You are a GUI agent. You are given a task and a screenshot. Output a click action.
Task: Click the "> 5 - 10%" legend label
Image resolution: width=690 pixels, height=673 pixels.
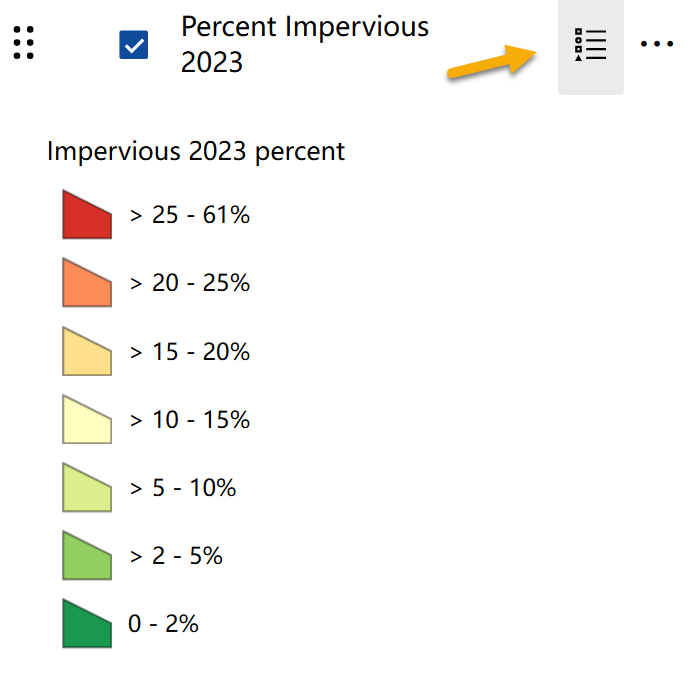[183, 488]
